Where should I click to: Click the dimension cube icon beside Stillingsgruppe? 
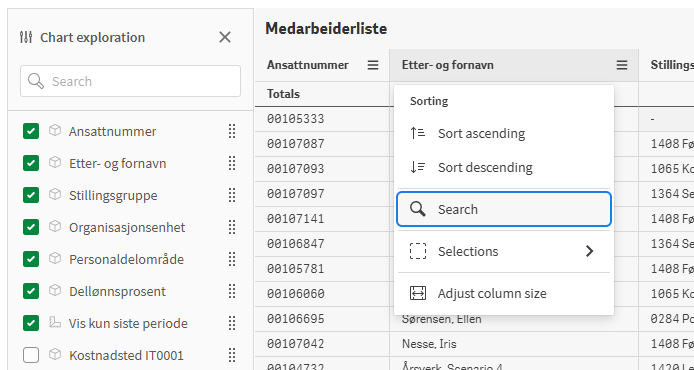(x=55, y=195)
